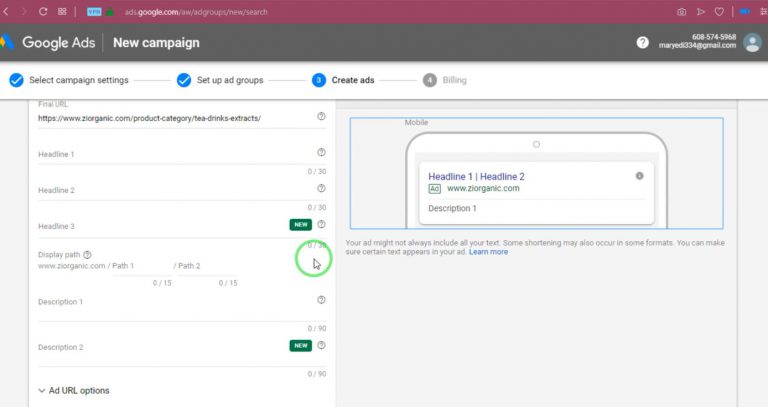This screenshot has height=407, width=768.
Task: Reload the page with browser refresh
Action: pos(43,11)
